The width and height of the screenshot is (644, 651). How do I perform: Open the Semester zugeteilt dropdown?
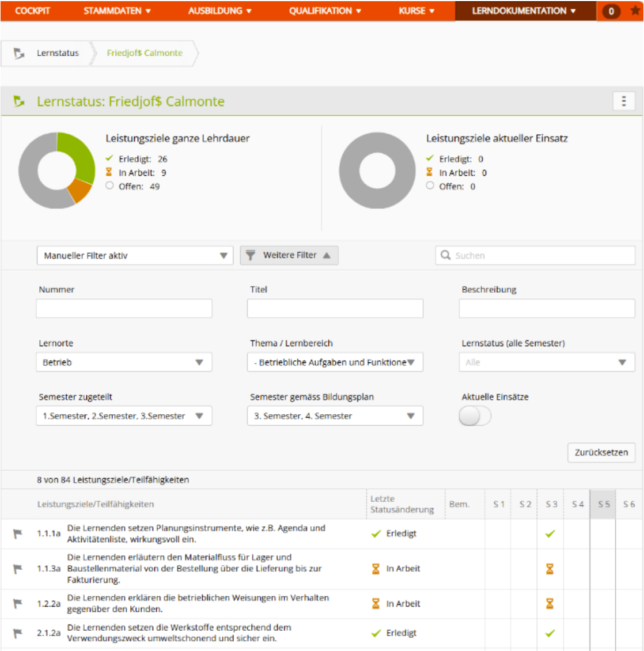click(124, 416)
